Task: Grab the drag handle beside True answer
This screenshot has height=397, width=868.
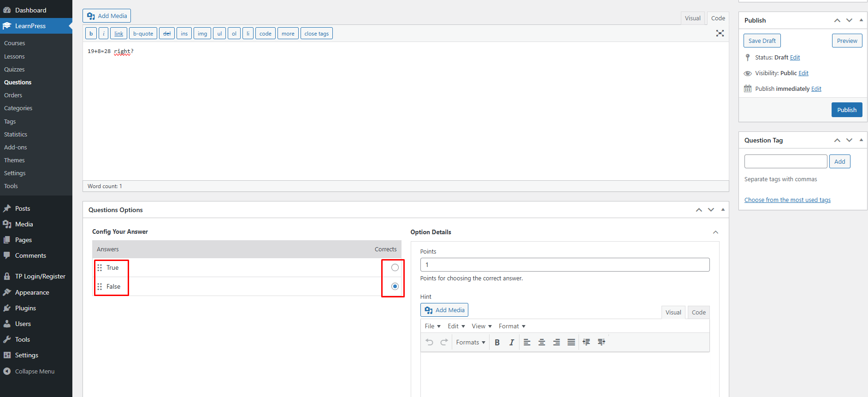Action: click(100, 267)
